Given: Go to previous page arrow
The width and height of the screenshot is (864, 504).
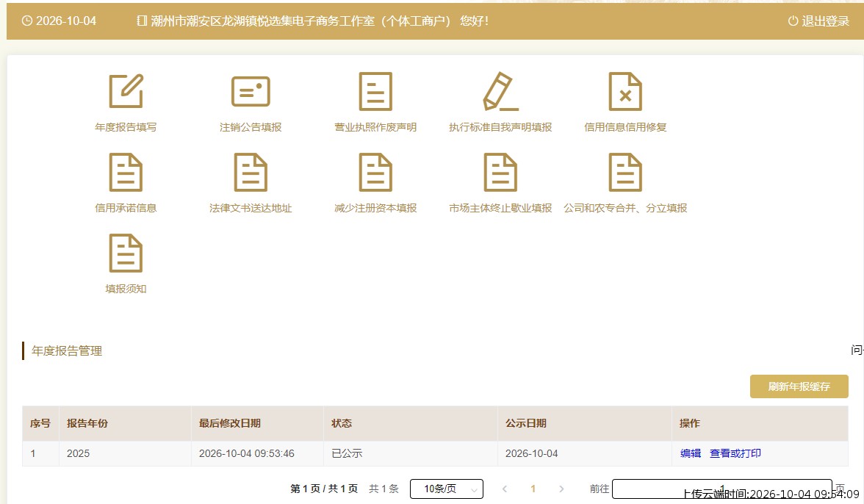Looking at the screenshot, I should point(504,489).
